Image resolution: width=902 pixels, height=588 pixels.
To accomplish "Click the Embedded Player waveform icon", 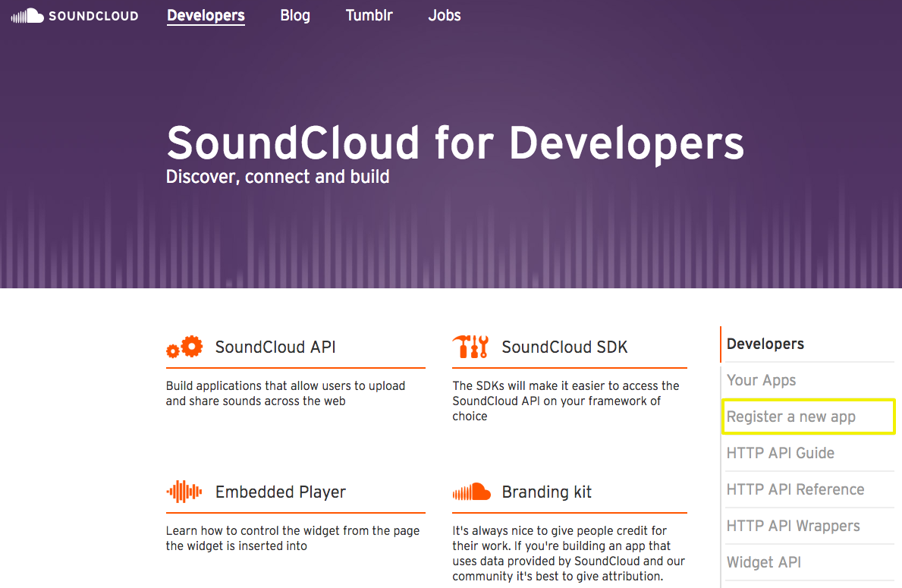I will (184, 492).
